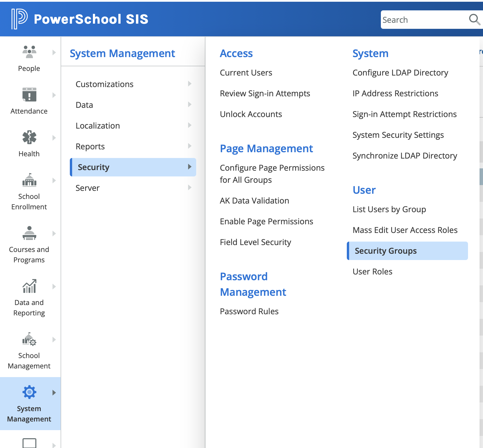Select the Security menu item

coord(133,167)
